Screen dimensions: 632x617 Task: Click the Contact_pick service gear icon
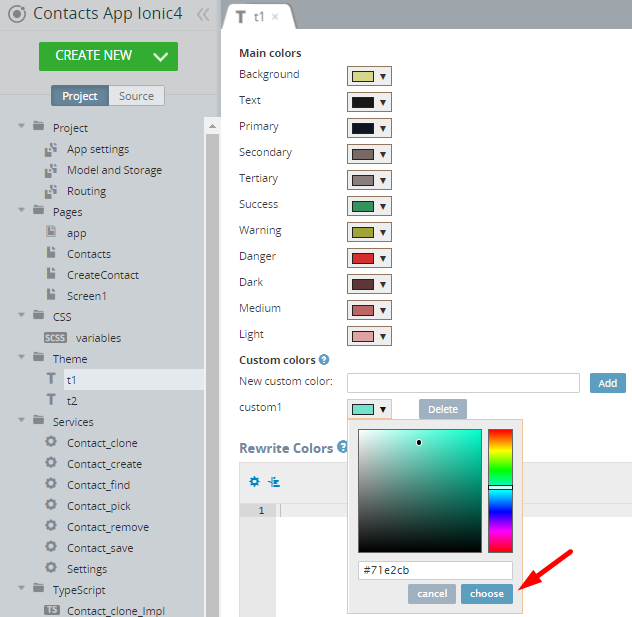point(51,504)
